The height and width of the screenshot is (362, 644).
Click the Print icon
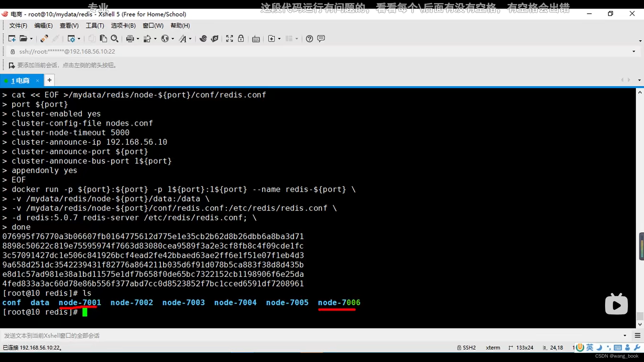click(130, 39)
